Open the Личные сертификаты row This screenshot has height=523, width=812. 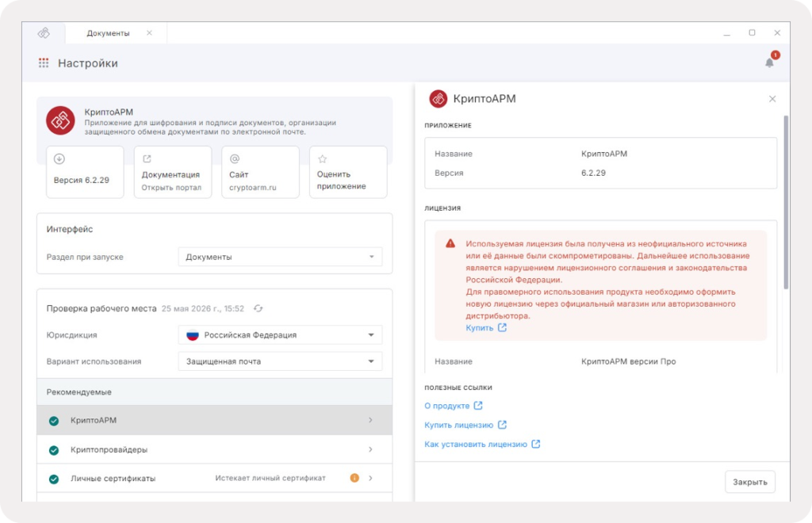click(214, 479)
